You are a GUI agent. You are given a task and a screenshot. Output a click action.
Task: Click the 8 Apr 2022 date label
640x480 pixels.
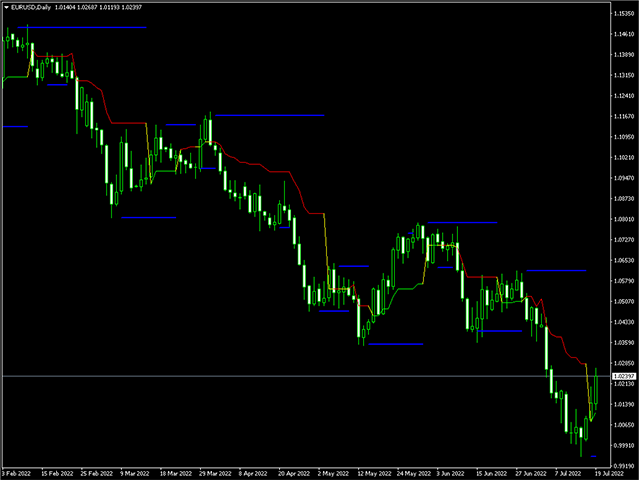pyautogui.click(x=253, y=474)
